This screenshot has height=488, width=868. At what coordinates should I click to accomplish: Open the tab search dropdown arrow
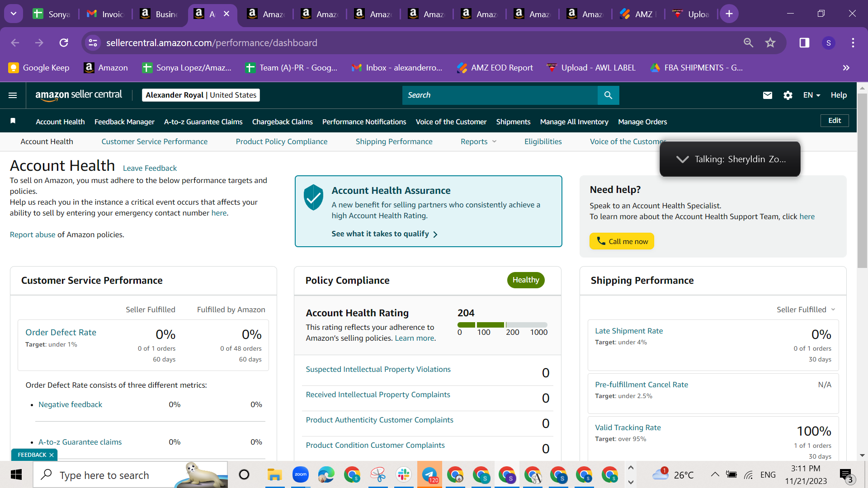point(14,14)
